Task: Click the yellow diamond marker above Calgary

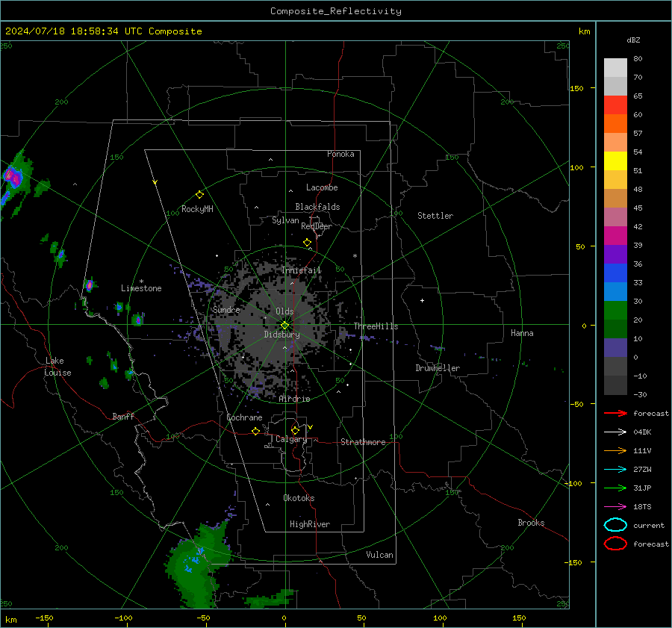Action: pos(295,430)
